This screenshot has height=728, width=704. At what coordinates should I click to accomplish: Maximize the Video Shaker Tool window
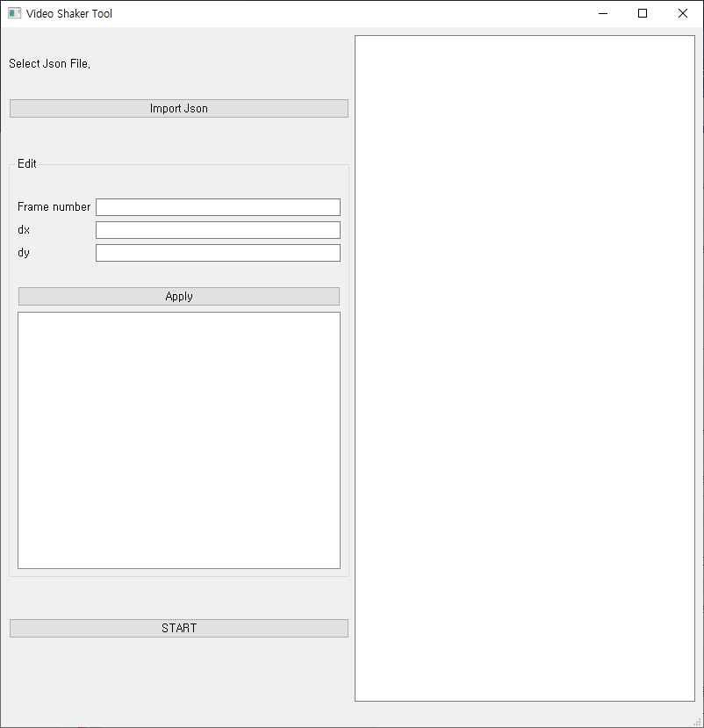(x=643, y=13)
